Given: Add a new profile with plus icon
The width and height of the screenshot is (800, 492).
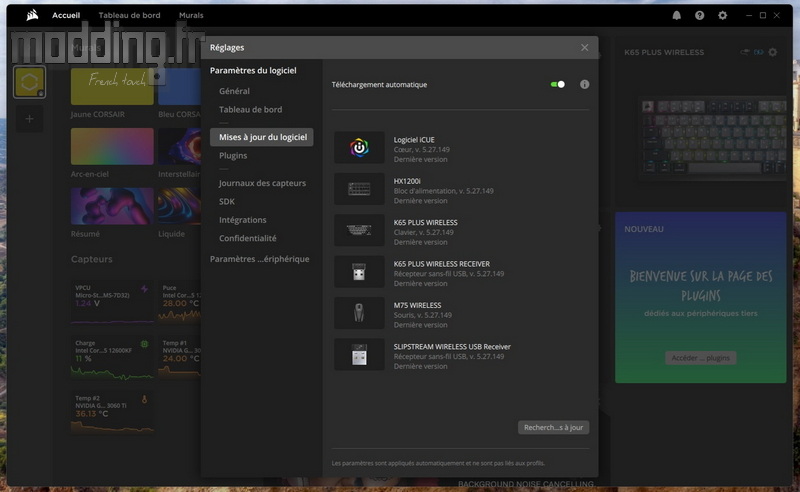Looking at the screenshot, I should click(x=30, y=119).
